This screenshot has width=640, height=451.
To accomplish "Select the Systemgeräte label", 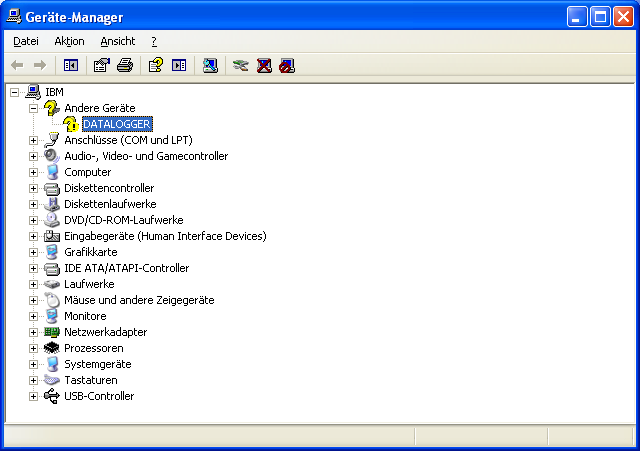I will [x=98, y=364].
